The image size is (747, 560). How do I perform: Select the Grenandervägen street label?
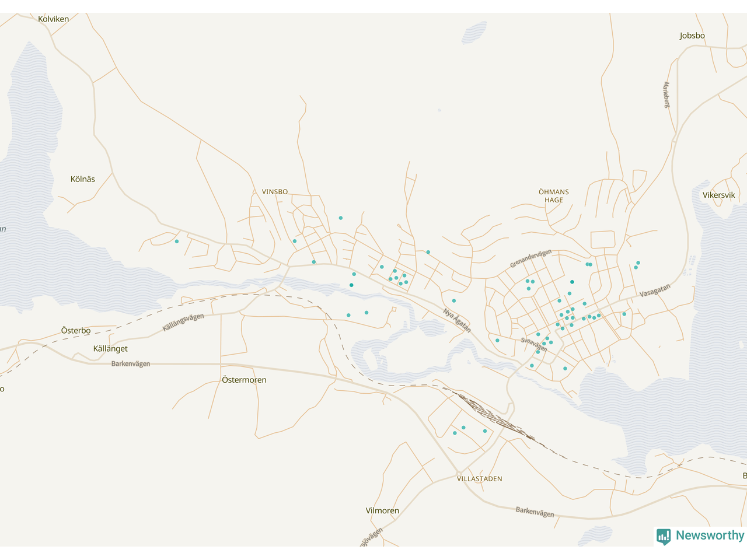[x=531, y=259]
